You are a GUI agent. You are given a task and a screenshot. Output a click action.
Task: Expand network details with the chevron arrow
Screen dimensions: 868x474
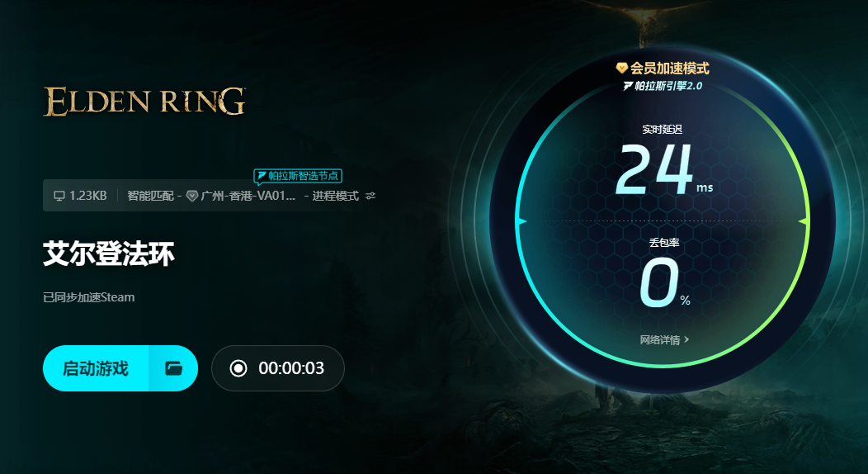[686, 339]
